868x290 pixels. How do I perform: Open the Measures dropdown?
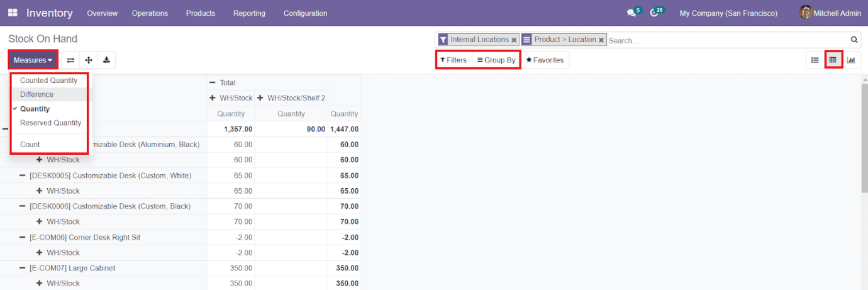[33, 60]
